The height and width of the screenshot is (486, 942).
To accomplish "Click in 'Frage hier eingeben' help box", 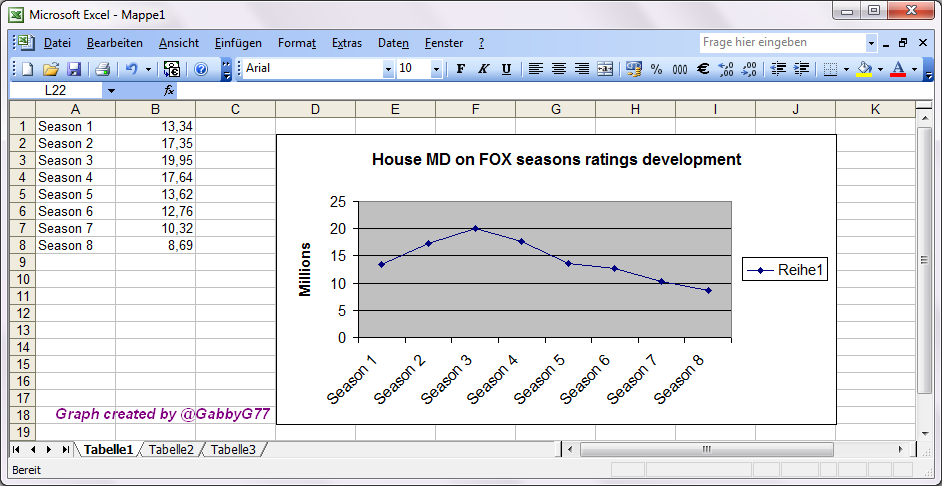I will (782, 43).
